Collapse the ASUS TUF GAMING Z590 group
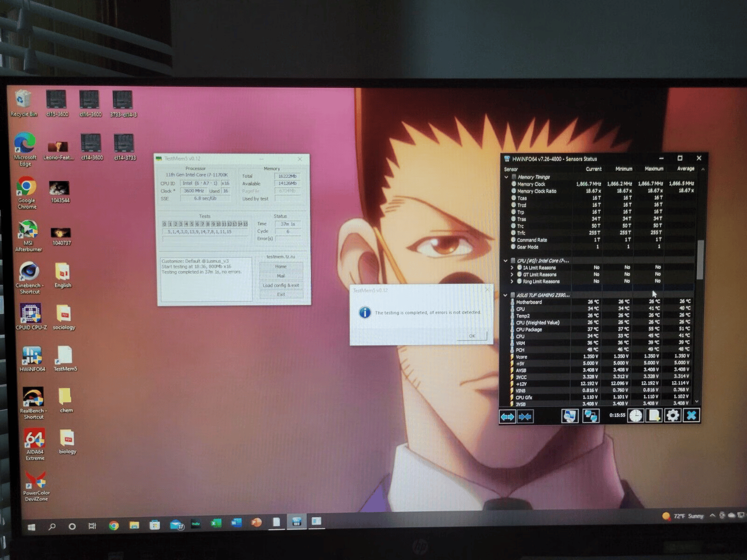Viewport: 747px width, 560px height. pos(506,295)
